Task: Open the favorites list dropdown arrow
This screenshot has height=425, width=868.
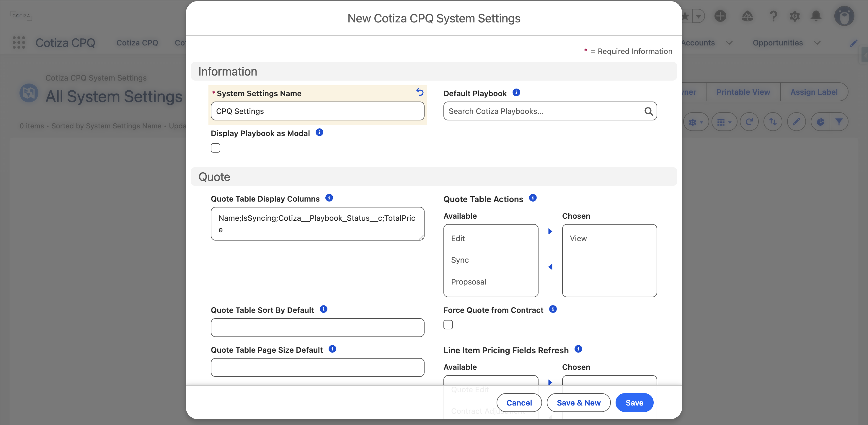Action: (x=699, y=16)
